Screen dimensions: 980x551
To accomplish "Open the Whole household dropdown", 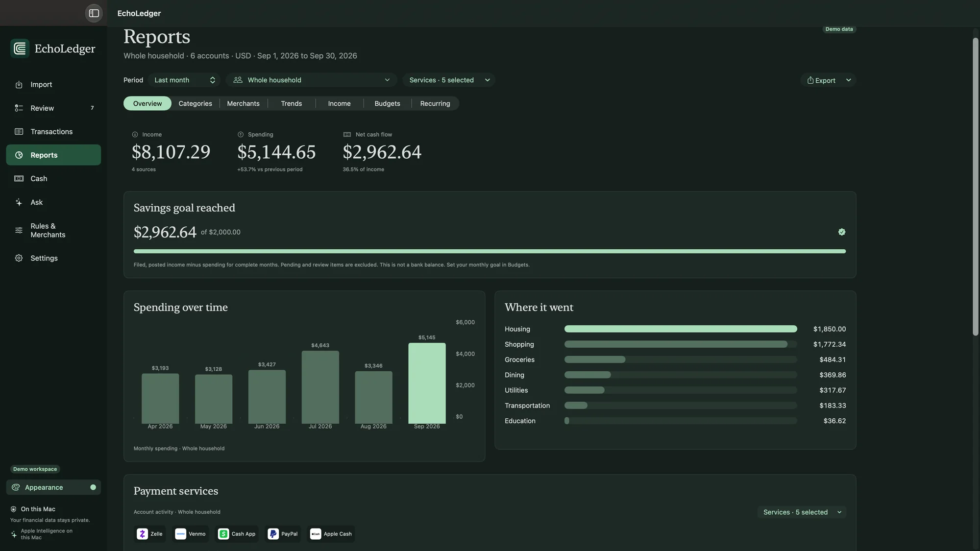I will pos(311,80).
